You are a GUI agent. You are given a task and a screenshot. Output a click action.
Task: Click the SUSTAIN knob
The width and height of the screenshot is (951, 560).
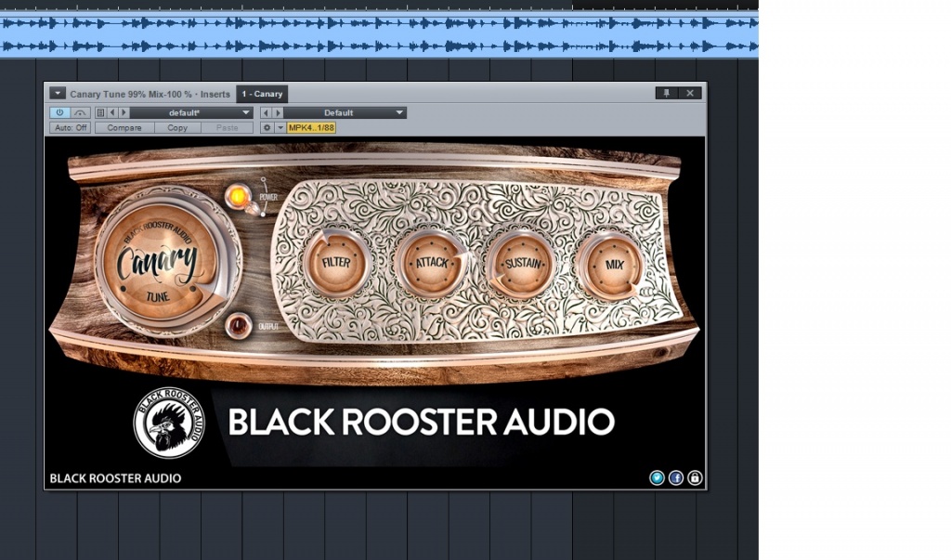click(x=522, y=264)
